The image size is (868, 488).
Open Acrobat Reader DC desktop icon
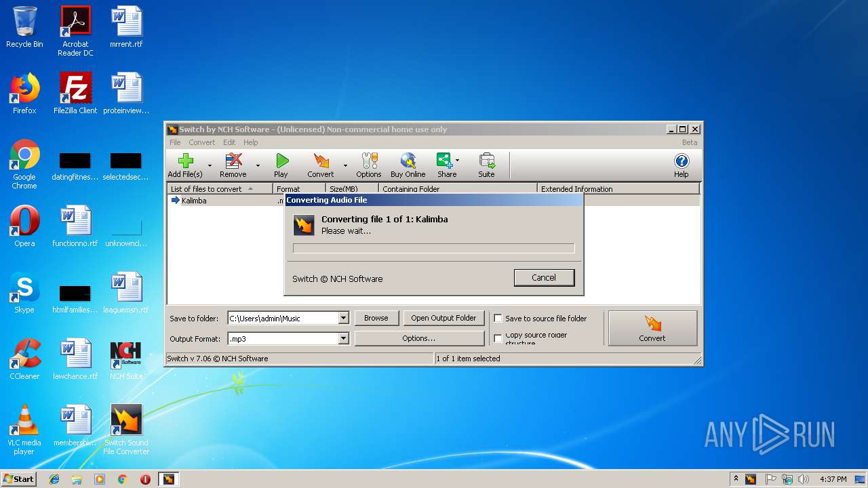coord(75,30)
